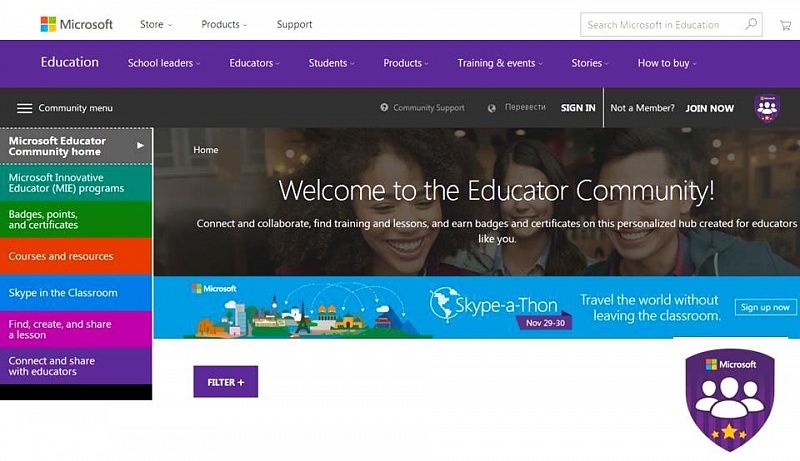Click the translate globe icon
This screenshot has height=461, width=800.
coord(491,108)
